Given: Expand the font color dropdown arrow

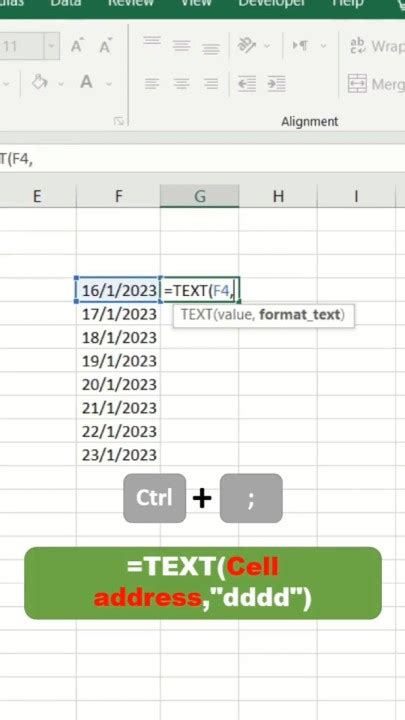Looking at the screenshot, I should (109, 84).
